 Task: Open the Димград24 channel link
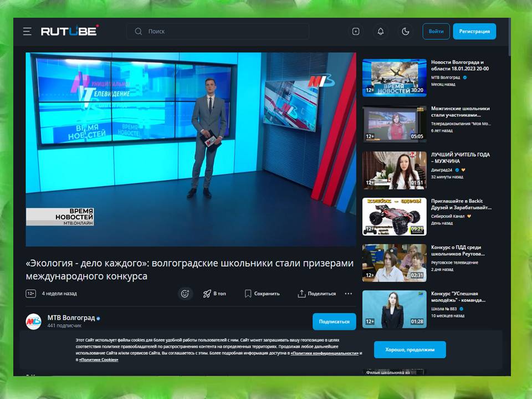(x=442, y=170)
